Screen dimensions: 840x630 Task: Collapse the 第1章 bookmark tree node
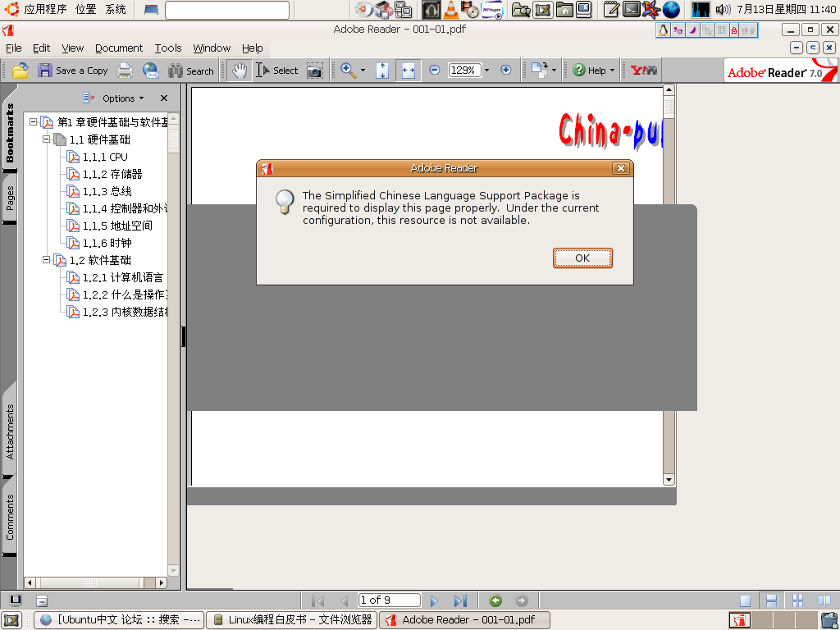[x=33, y=122]
